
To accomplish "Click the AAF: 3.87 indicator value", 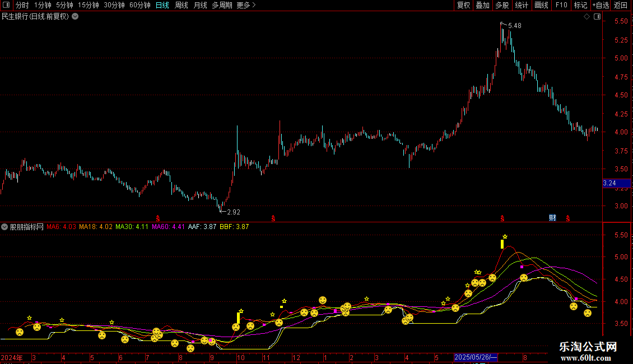I will 202,227.
